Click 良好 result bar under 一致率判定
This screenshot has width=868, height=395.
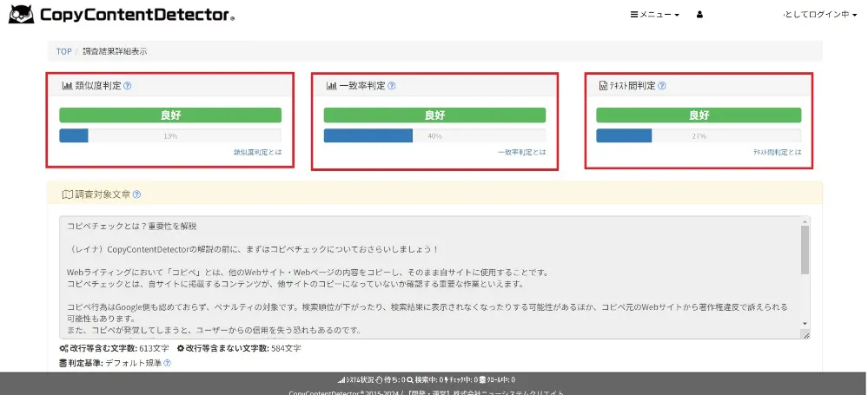coord(434,115)
